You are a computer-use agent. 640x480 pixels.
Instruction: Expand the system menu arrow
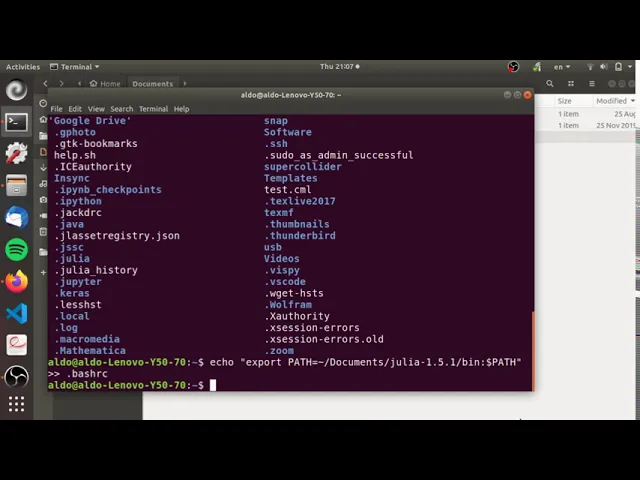click(x=630, y=67)
